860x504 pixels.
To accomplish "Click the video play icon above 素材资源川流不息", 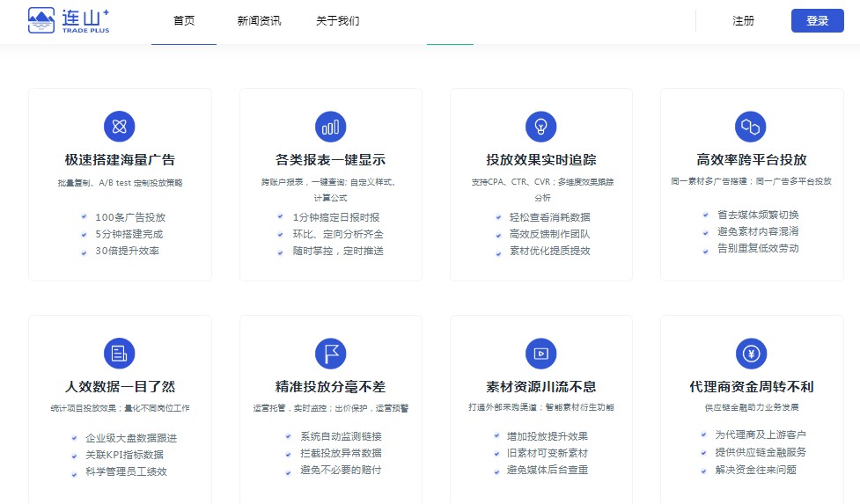I will pyautogui.click(x=540, y=354).
